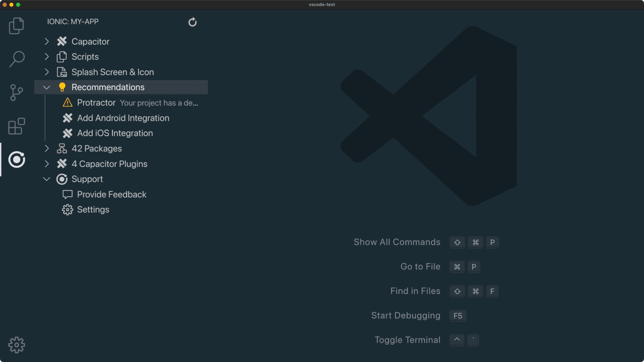Select Add iOS Integration

click(115, 133)
